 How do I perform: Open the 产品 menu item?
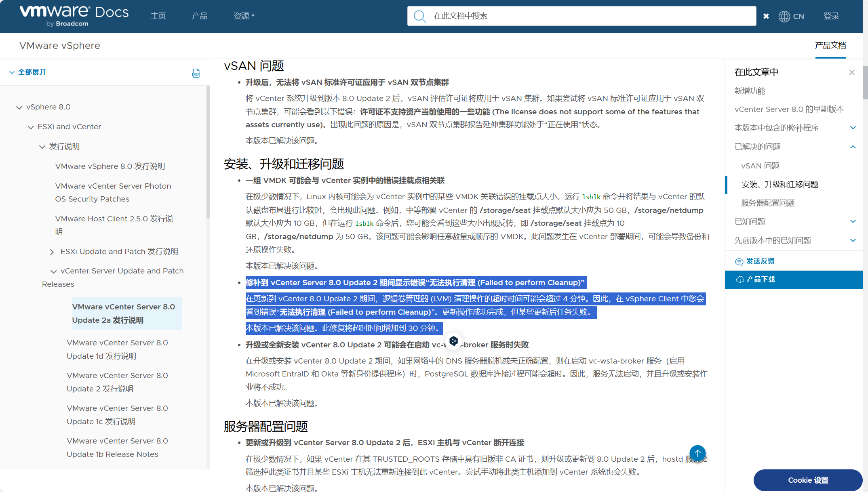click(x=200, y=16)
